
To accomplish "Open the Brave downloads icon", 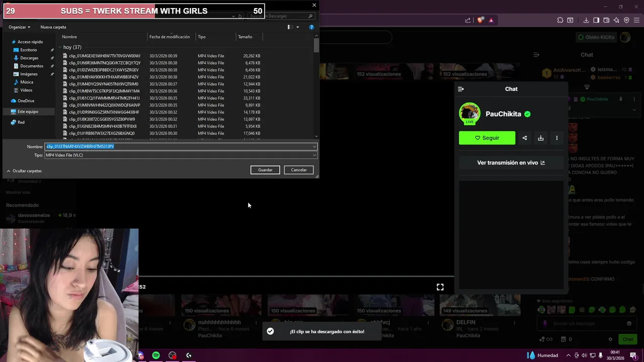I will coord(586,20).
